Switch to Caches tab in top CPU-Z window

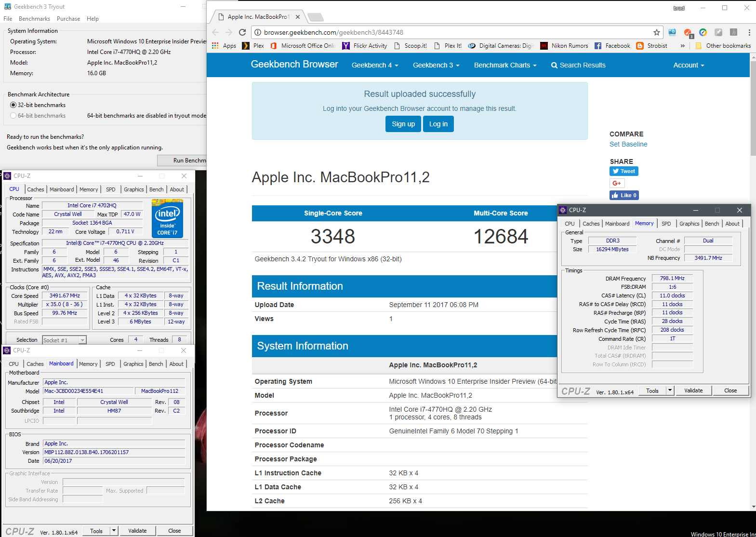pos(35,189)
